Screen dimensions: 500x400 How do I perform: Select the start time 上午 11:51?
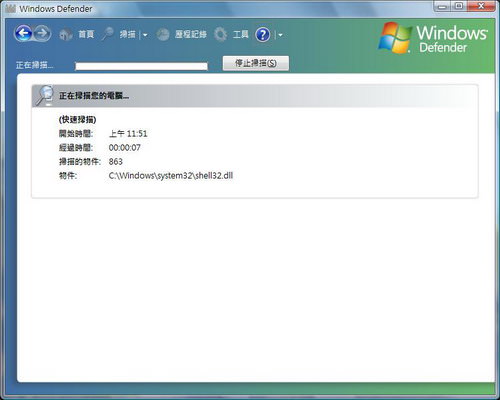(x=128, y=134)
